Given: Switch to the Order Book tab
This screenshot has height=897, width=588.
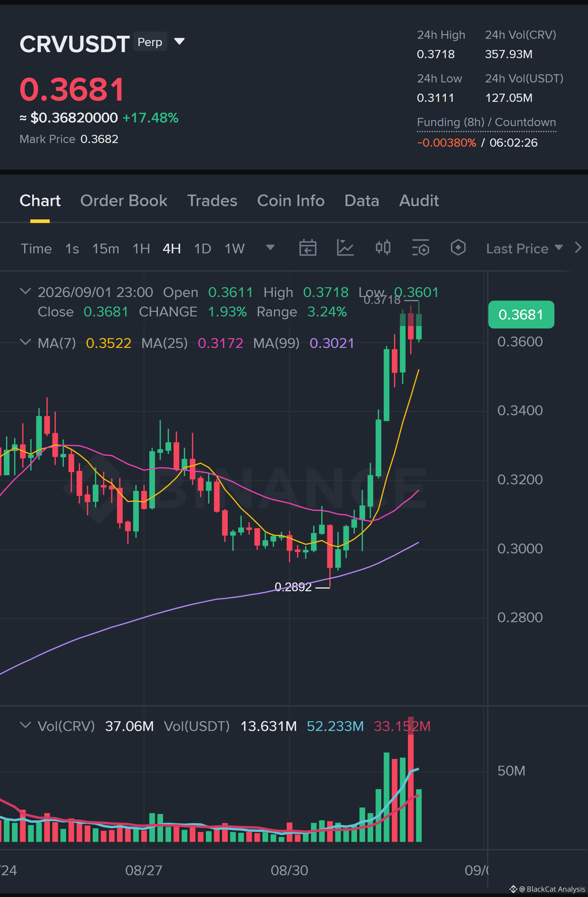Looking at the screenshot, I should point(124,201).
